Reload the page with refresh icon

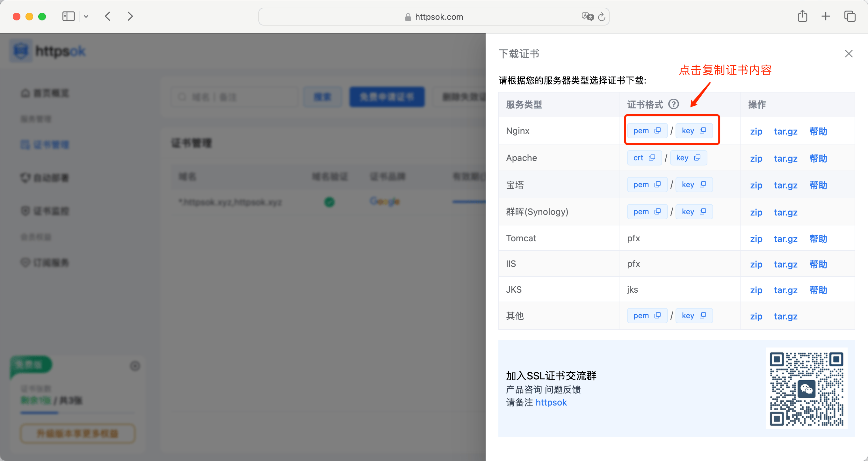tap(602, 17)
